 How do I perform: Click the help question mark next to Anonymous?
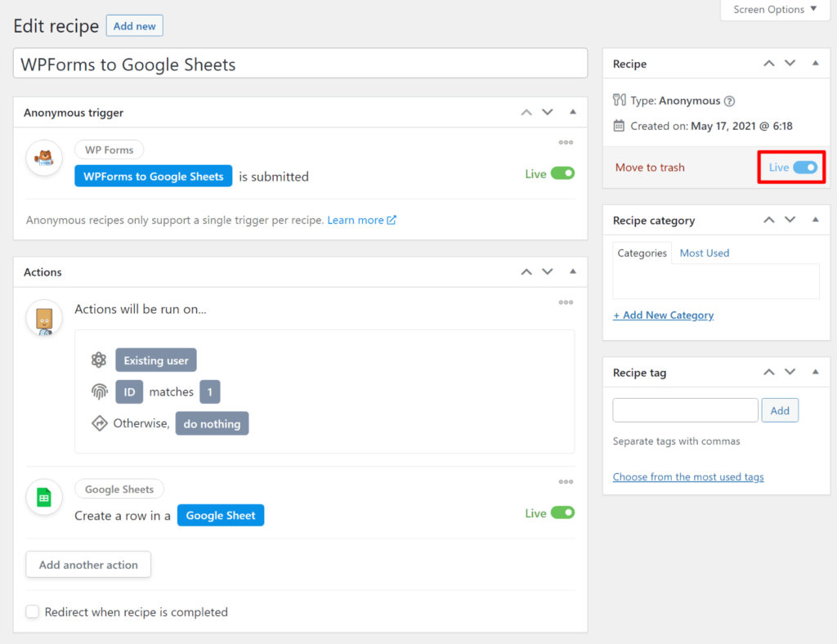tap(729, 101)
